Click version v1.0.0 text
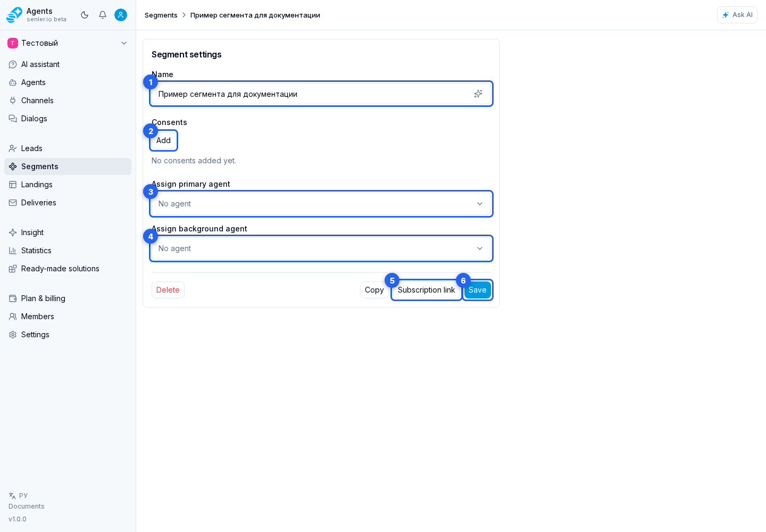The height and width of the screenshot is (532, 766). pos(18,519)
